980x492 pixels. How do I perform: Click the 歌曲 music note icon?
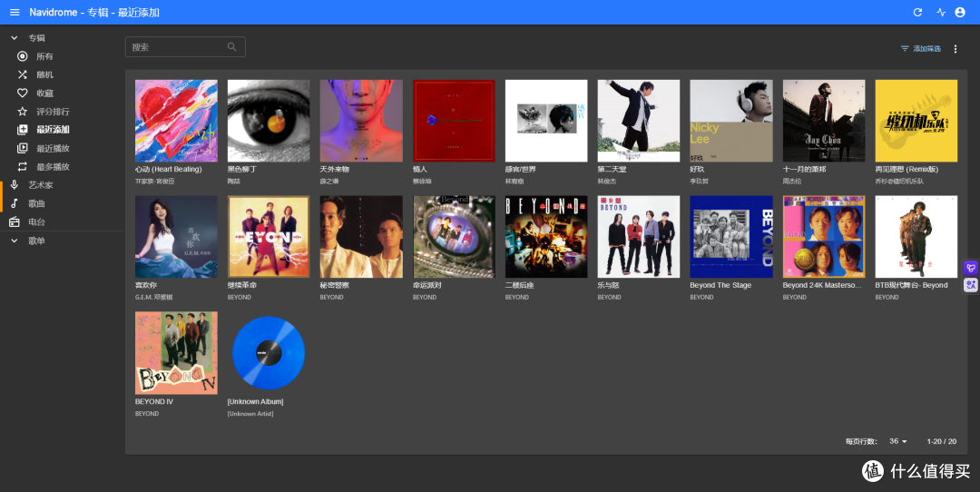click(15, 204)
